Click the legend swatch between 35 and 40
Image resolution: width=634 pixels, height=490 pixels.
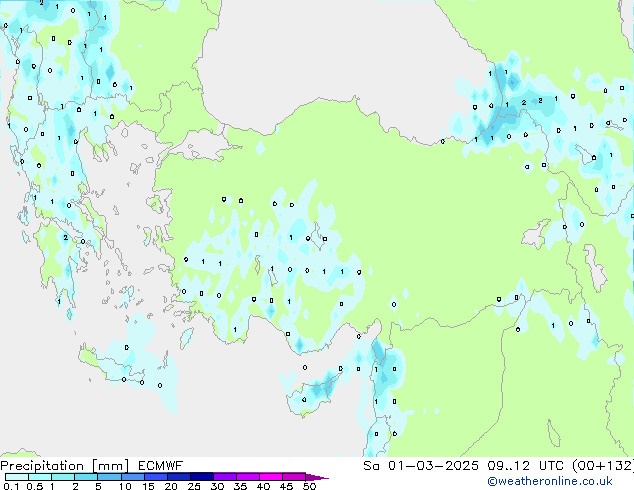pos(248,477)
